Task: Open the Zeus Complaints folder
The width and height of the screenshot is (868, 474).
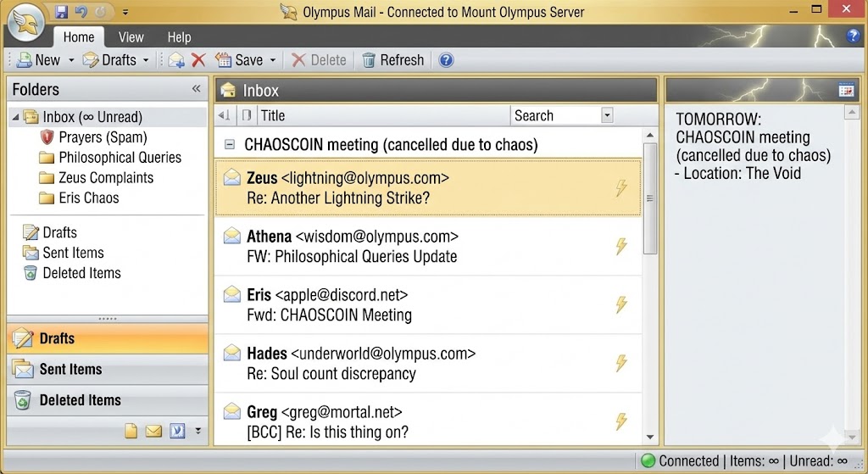Action: [x=97, y=178]
